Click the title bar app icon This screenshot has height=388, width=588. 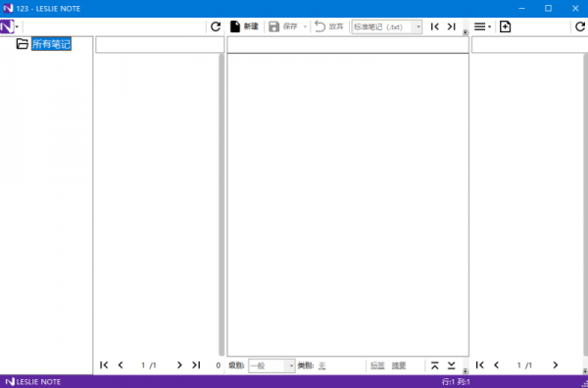point(8,8)
